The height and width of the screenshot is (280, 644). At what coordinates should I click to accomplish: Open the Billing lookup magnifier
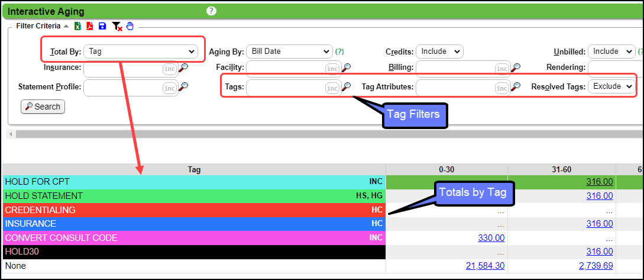pos(516,68)
